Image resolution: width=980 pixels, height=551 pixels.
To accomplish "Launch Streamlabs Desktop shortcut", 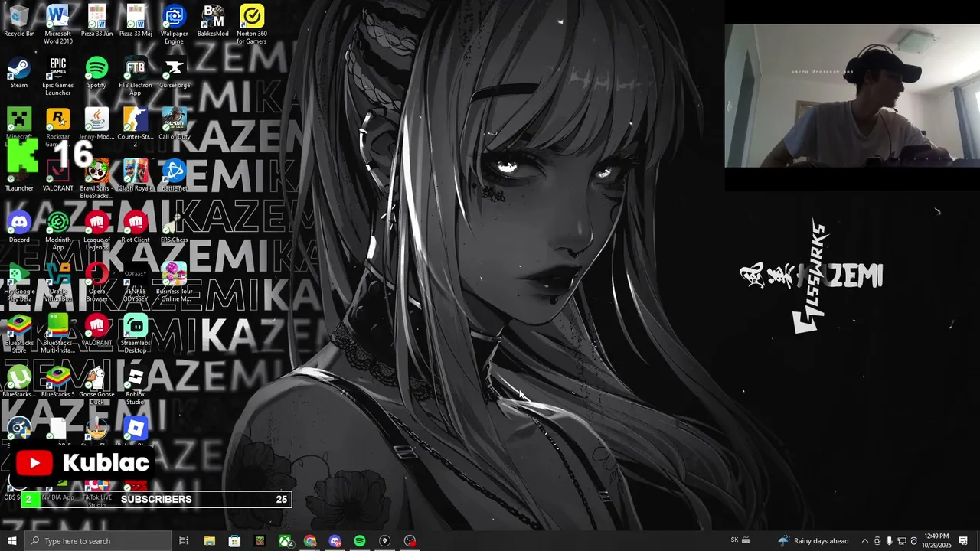I will (x=136, y=334).
